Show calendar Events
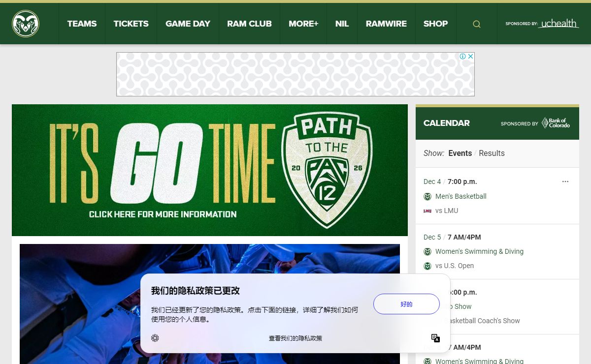Viewport: 591px width, 364px height. click(460, 153)
